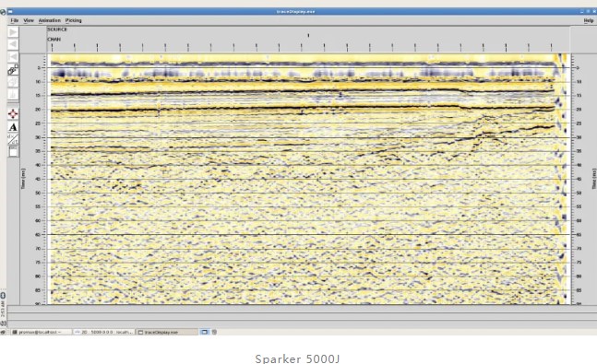
Task: Select the text annotation A tool
Action: pyautogui.click(x=13, y=127)
